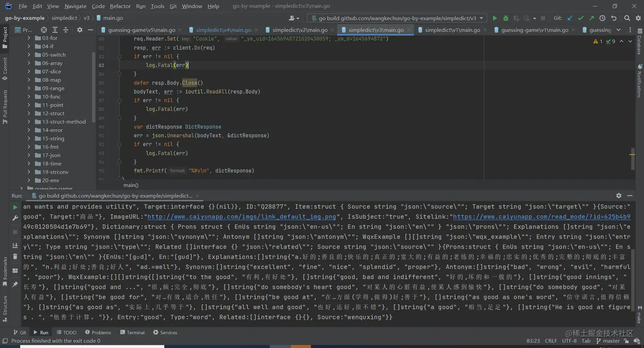Image resolution: width=644 pixels, height=348 pixels.
Task: Expand the 17-json folder in the tree
Action: point(29,155)
